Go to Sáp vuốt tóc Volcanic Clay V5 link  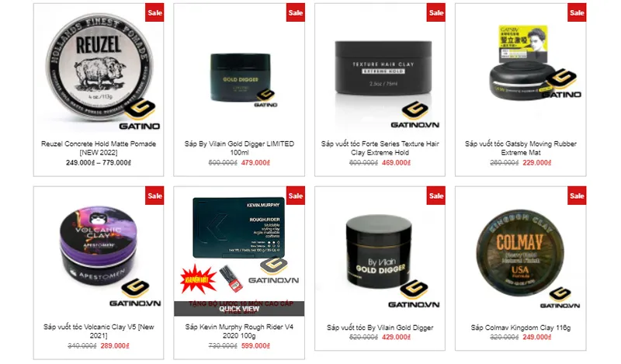point(99,331)
